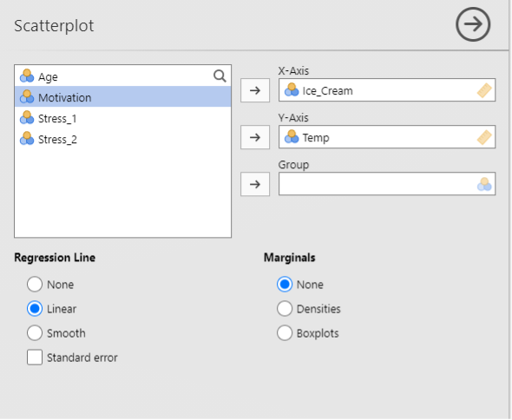Viewport: 512px width, 420px height.
Task: Select the Stress_1 variable
Action: (x=122, y=118)
